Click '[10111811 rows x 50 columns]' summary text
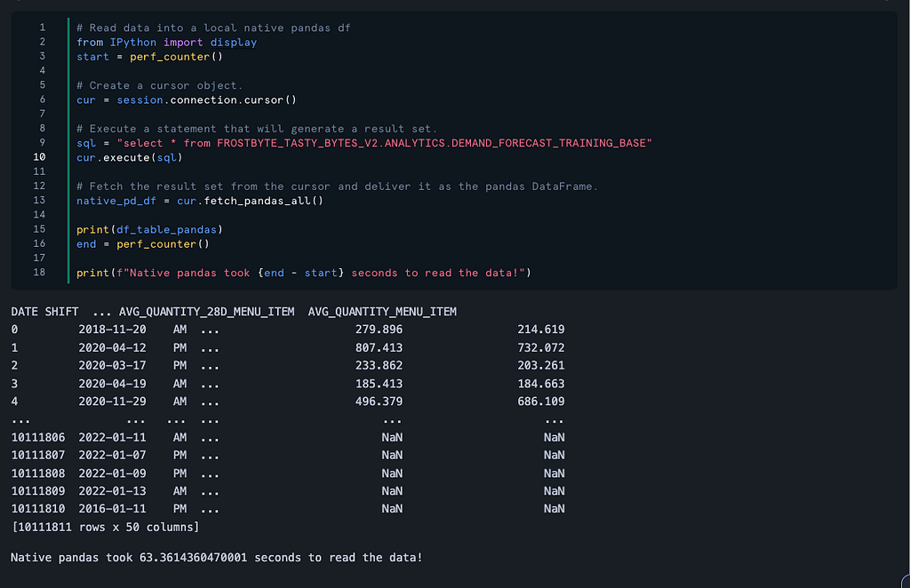 coord(105,527)
